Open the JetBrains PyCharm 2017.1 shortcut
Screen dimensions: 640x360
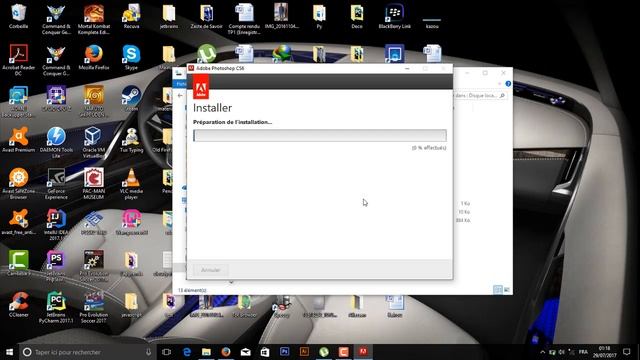coord(56,307)
